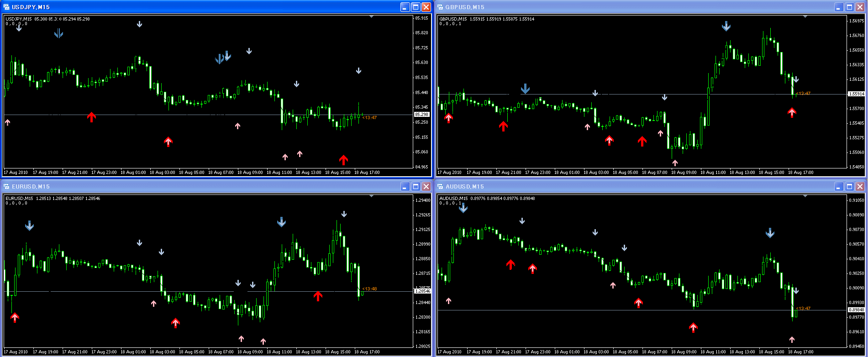
Task: Click the AUDUSD,M15 quote header text
Action: 487,199
